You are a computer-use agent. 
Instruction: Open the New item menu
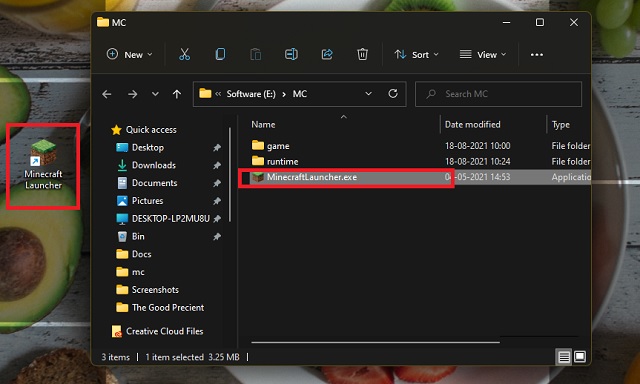[x=129, y=54]
